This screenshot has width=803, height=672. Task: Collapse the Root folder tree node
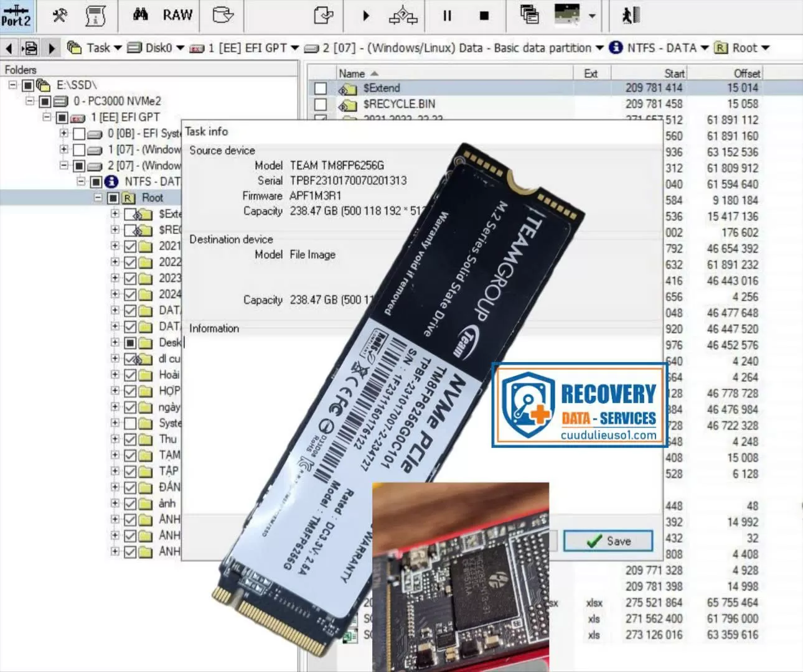[98, 198]
